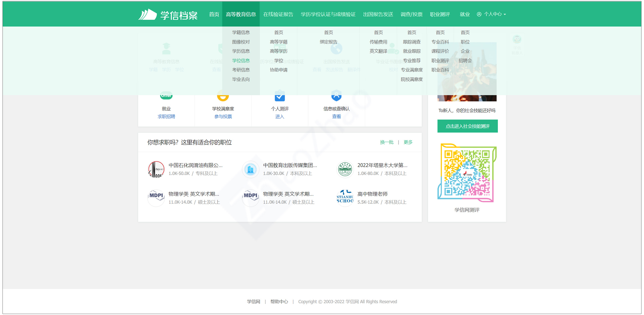Click the 塔里木大学 emblem logo

345,169
